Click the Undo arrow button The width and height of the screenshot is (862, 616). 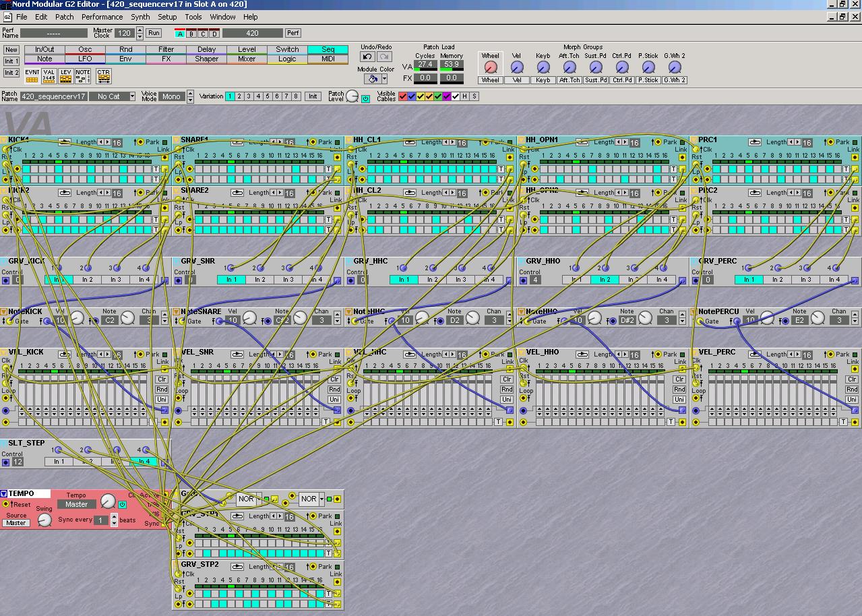click(367, 57)
